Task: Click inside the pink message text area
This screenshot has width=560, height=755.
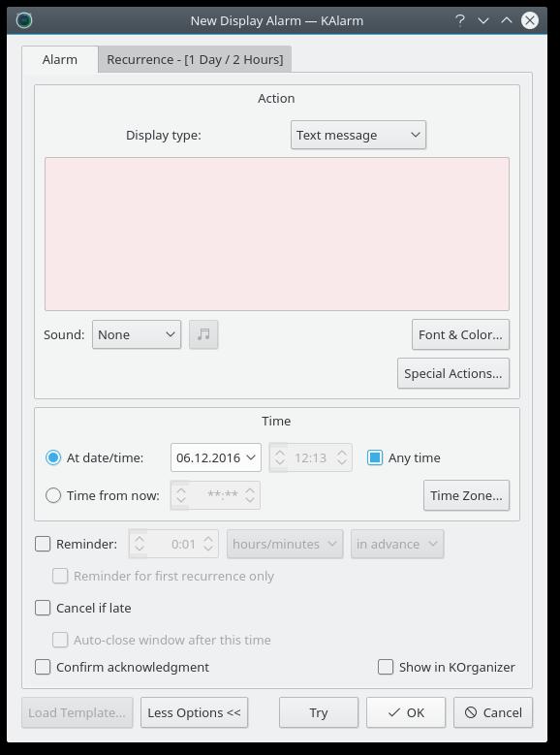Action: pos(277,234)
